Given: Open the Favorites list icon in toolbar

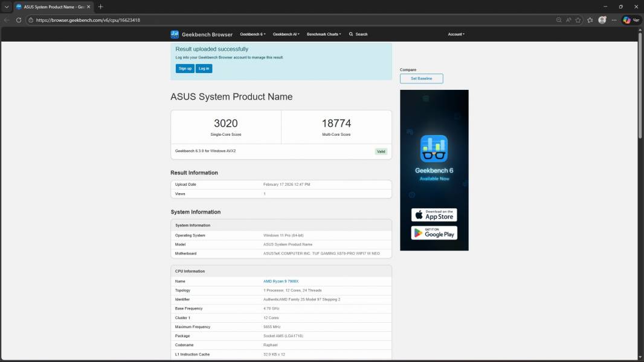Looking at the screenshot, I should 590,20.
